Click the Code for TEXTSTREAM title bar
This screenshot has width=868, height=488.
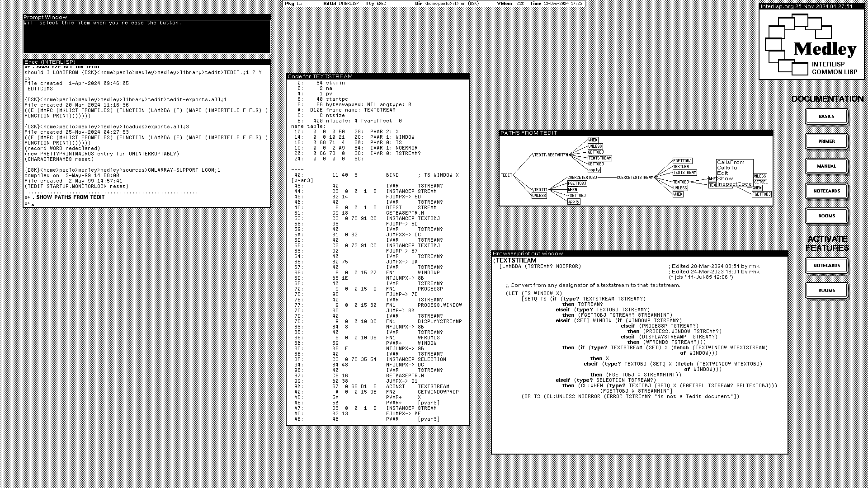pos(377,76)
